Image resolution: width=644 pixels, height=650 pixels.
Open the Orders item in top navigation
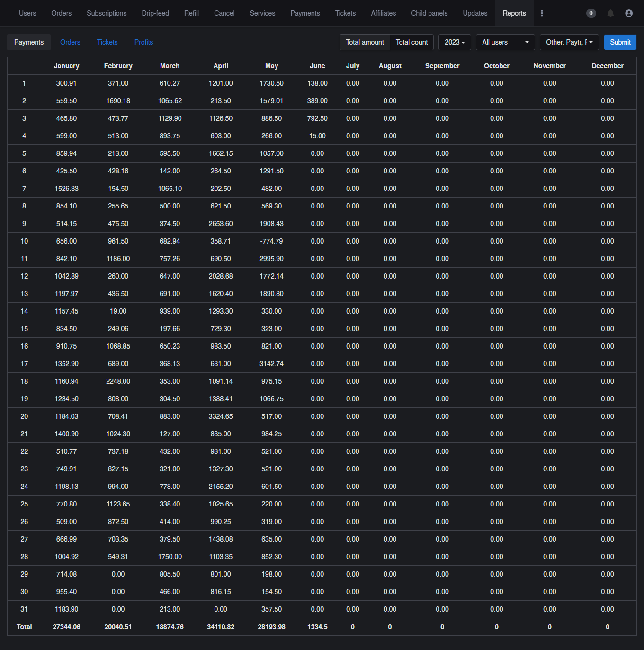coord(62,13)
